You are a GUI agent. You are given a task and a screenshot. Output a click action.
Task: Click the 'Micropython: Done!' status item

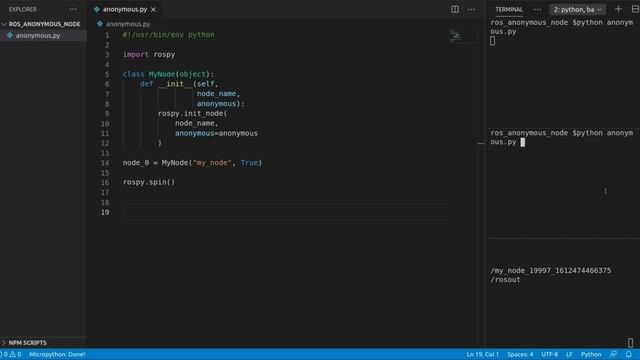pyautogui.click(x=57, y=354)
